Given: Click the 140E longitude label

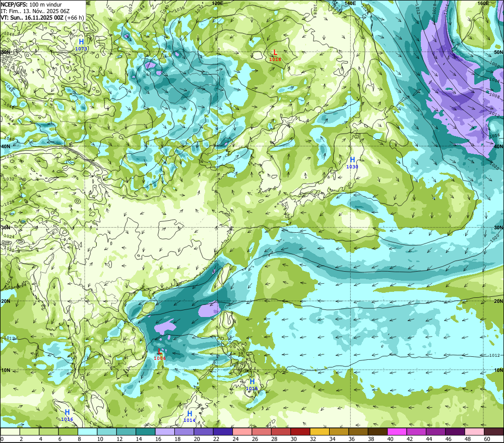Looking at the screenshot, I should pos(350,3).
